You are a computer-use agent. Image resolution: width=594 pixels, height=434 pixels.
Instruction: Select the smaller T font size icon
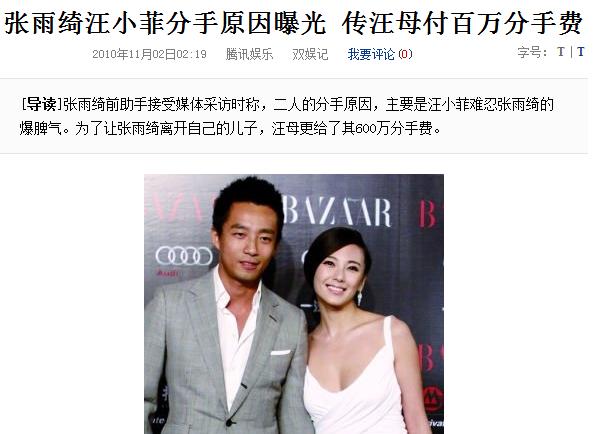coord(561,52)
